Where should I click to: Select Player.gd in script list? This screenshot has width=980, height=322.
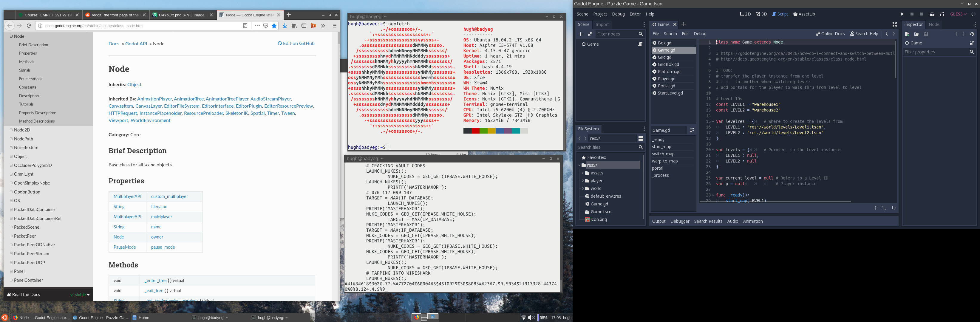[673, 79]
